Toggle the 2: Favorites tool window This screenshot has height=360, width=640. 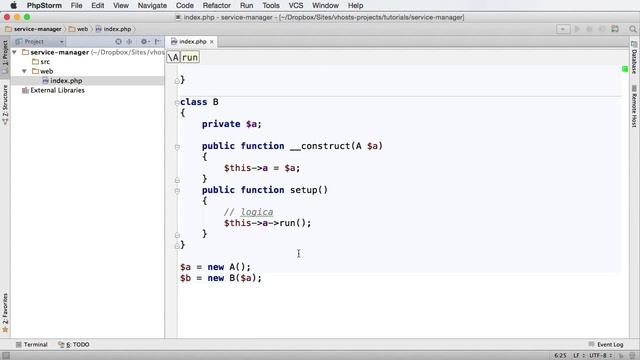pos(5,312)
